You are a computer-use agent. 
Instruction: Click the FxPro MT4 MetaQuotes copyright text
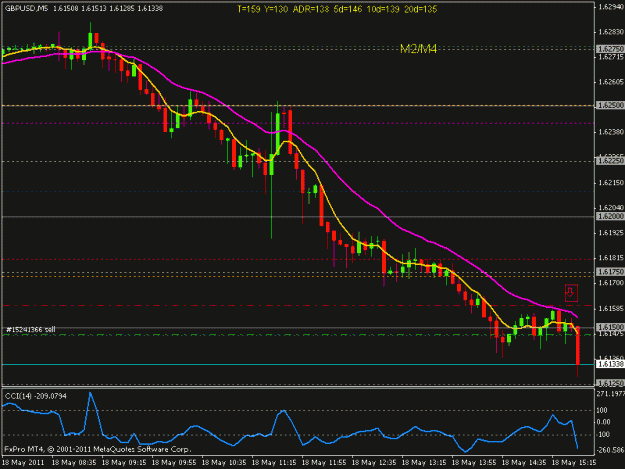(98, 449)
